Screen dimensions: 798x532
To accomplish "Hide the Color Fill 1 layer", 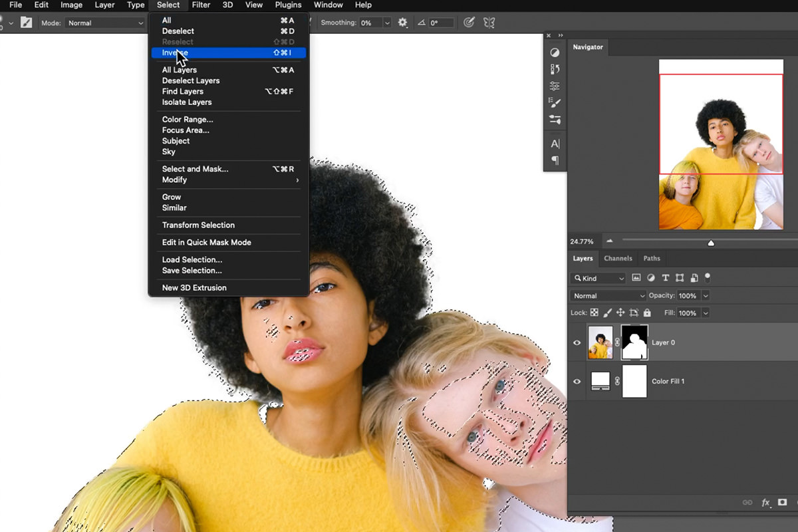I will [x=577, y=381].
